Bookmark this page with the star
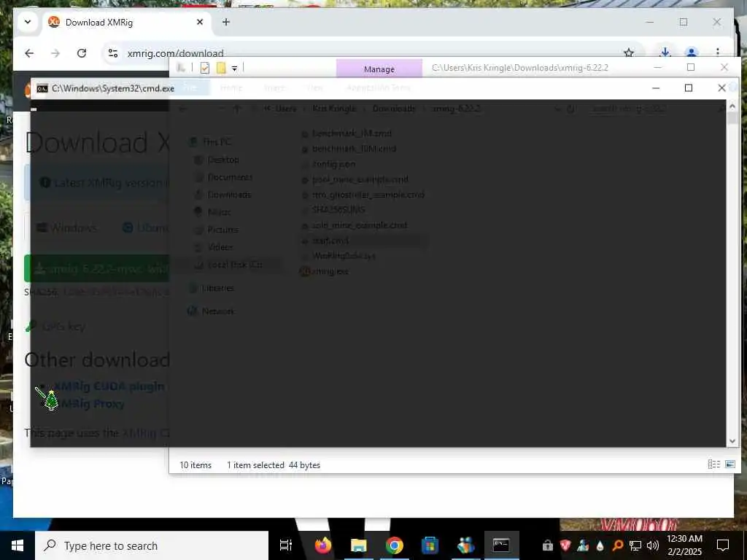Image resolution: width=747 pixels, height=560 pixels. pyautogui.click(x=629, y=52)
